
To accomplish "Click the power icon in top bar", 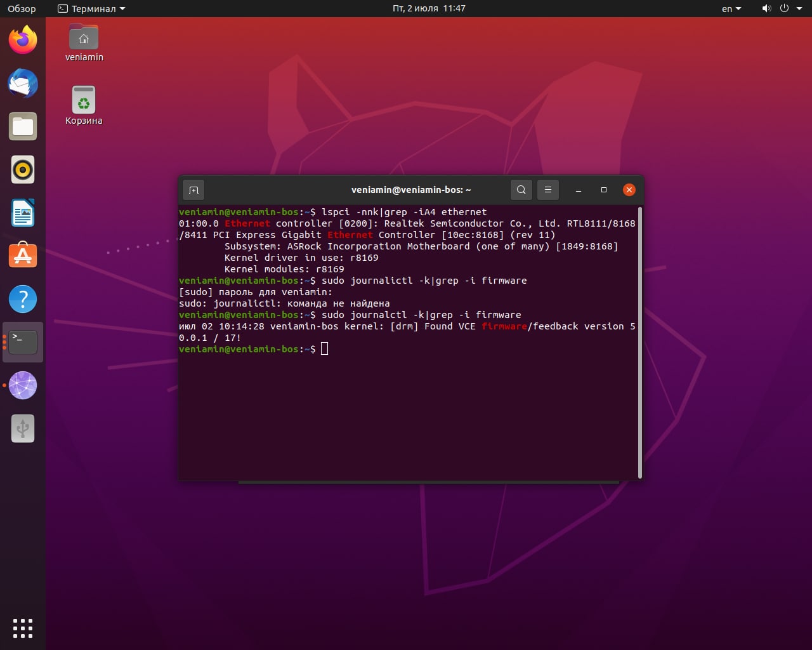I will point(784,8).
